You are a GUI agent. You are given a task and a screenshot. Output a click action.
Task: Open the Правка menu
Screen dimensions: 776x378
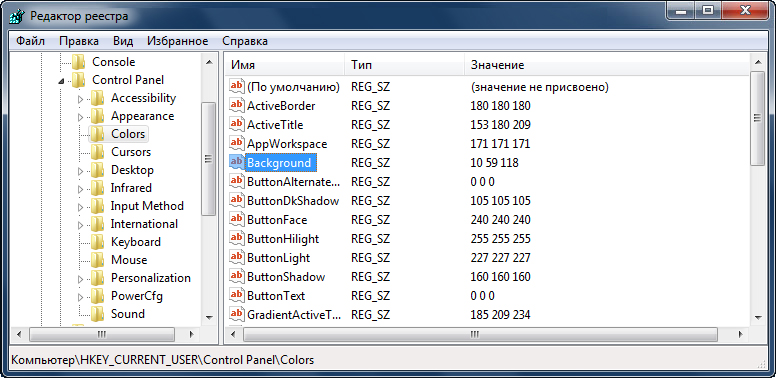point(79,41)
